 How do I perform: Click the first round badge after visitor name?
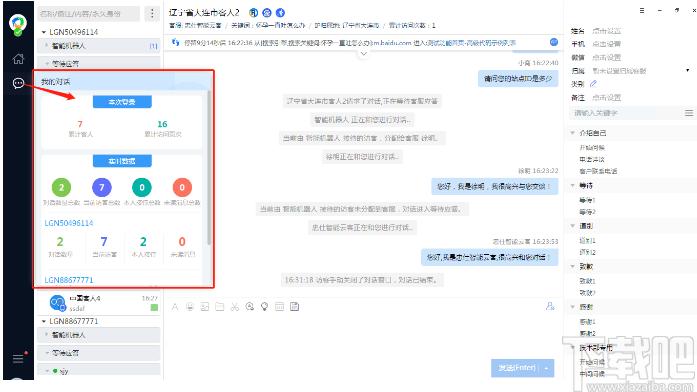point(253,12)
